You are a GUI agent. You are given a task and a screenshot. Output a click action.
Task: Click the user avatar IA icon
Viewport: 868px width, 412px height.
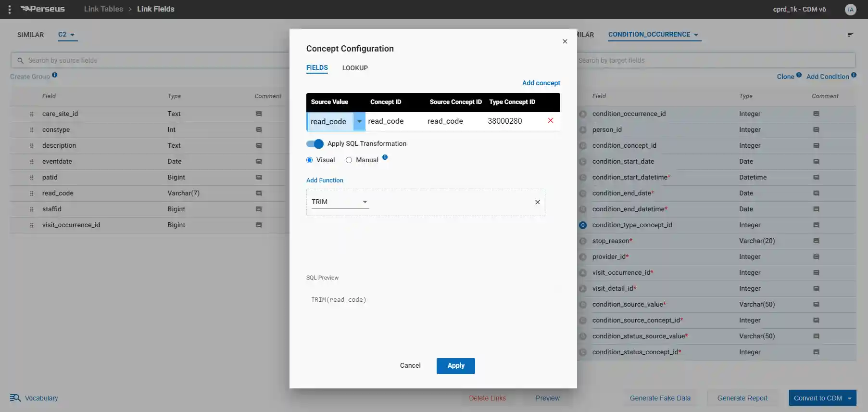[850, 9]
